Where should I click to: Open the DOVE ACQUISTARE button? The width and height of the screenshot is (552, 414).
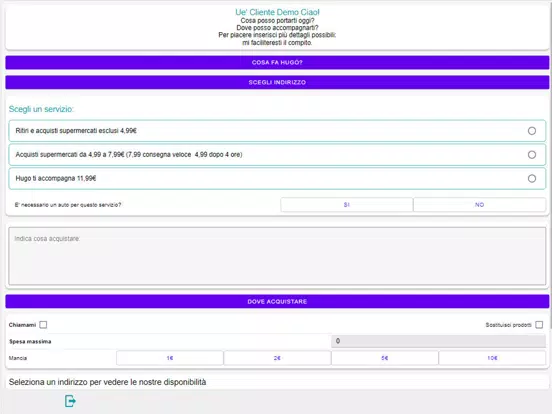[x=277, y=301]
